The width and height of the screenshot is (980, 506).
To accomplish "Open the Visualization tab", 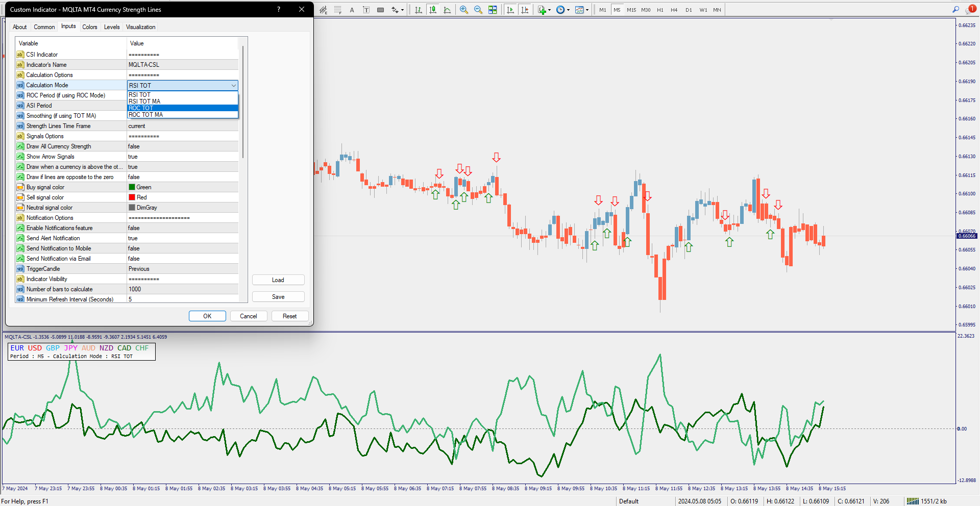I will coord(141,27).
